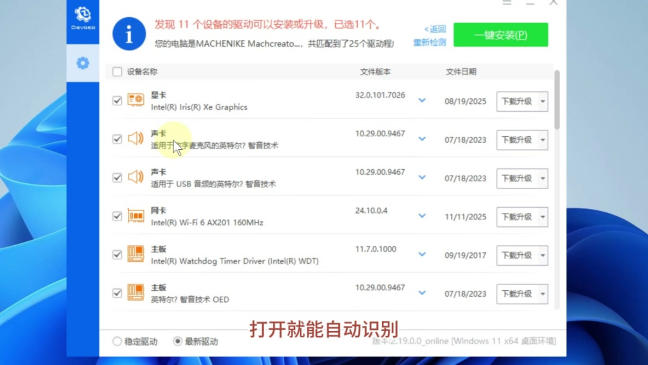Open 下载升级 dropdown arrow for Iris Xe Graphics
The image size is (648, 365).
coord(543,101)
